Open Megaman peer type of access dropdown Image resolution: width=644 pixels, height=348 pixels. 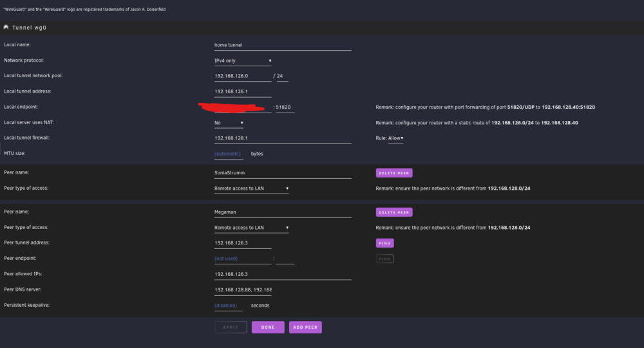[251, 228]
